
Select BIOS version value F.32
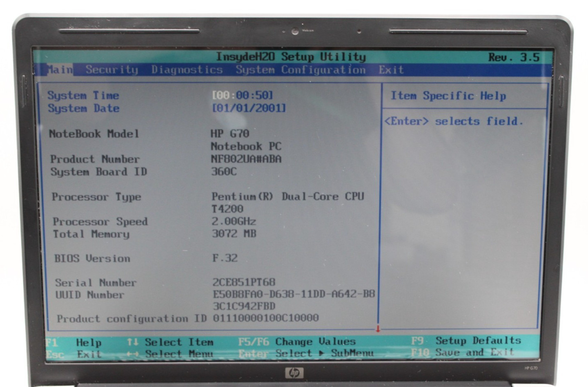[x=225, y=258]
